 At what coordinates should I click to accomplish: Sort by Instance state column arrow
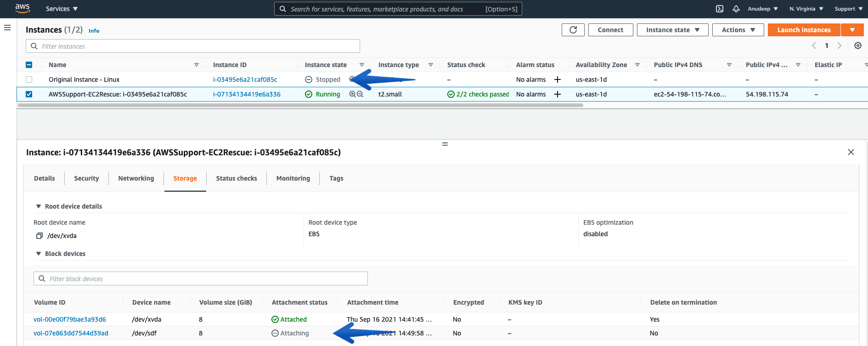(x=362, y=65)
